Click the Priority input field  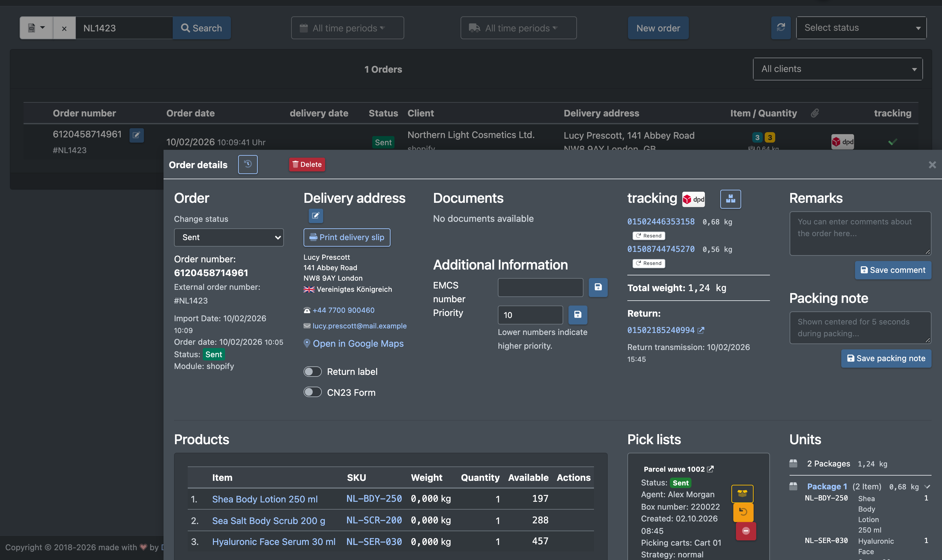[530, 315]
